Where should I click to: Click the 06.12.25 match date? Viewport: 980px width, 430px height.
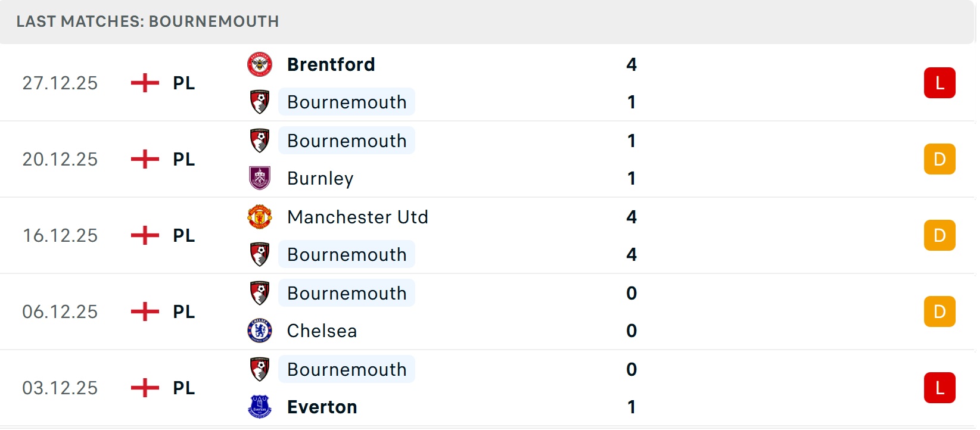[60, 311]
